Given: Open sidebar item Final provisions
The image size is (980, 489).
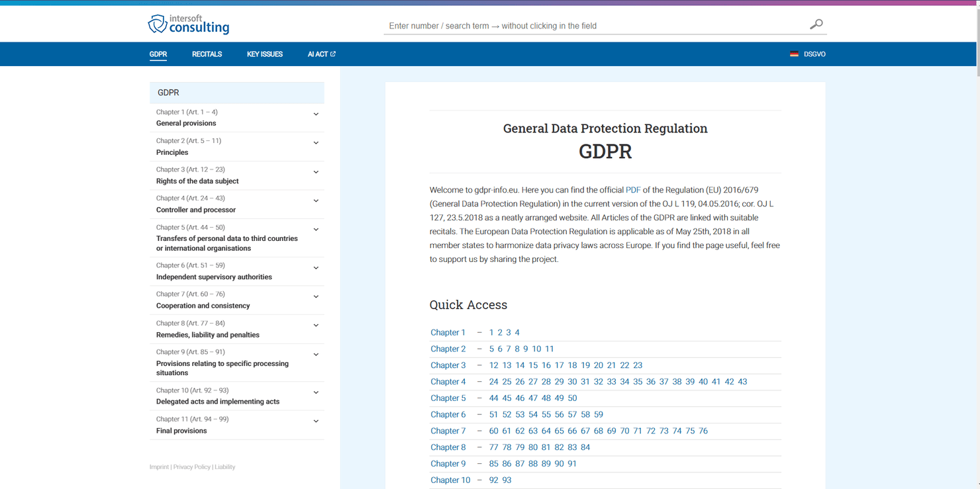Looking at the screenshot, I should [181, 431].
